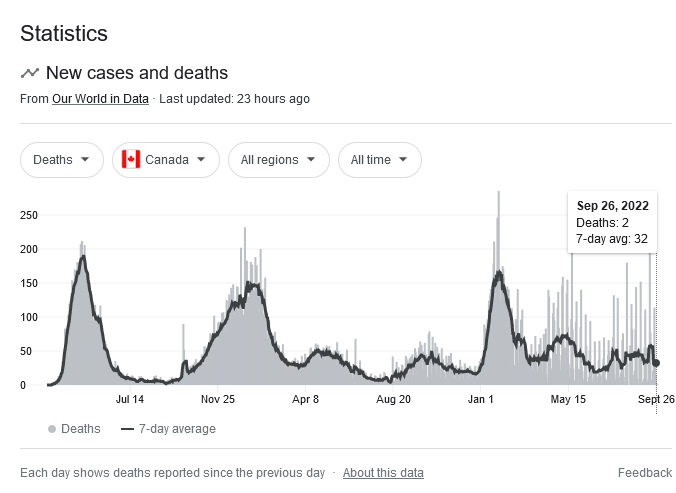The height and width of the screenshot is (493, 676).
Task: Expand the Canada country selector
Action: pyautogui.click(x=166, y=160)
